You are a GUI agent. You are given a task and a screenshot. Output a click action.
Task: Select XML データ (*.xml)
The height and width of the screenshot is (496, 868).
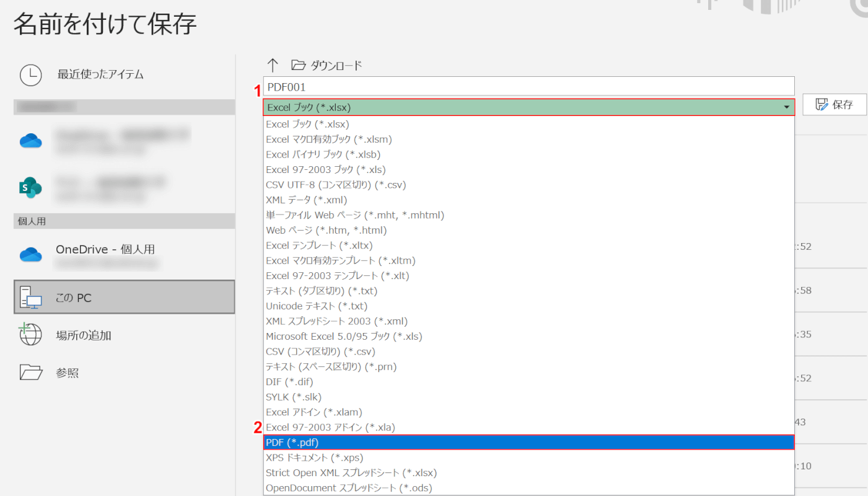point(528,200)
